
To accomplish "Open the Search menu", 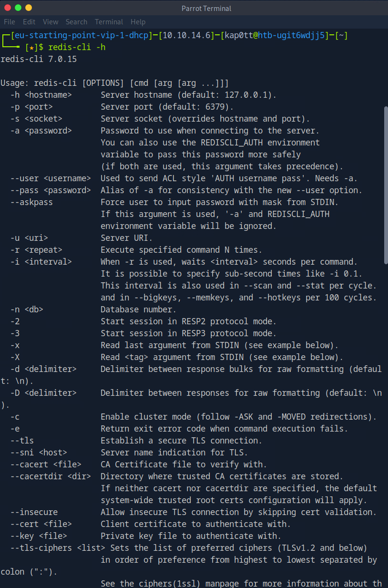I will click(x=76, y=22).
